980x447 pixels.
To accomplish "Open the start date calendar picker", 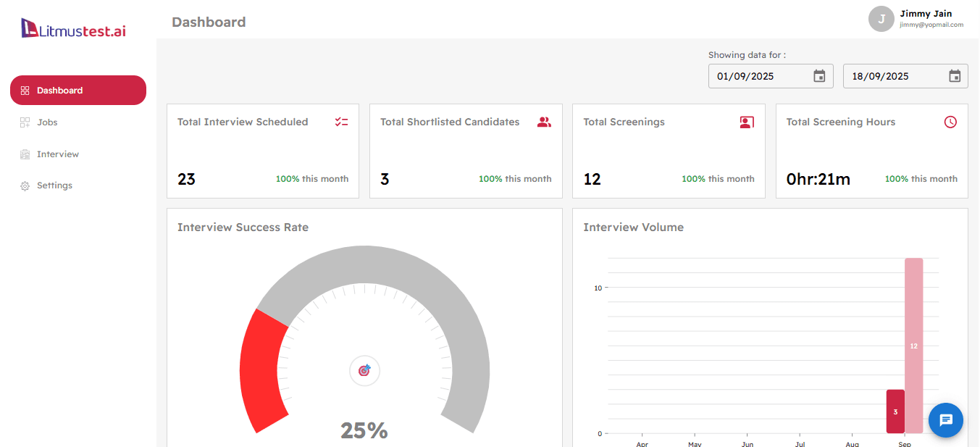I will tap(819, 75).
